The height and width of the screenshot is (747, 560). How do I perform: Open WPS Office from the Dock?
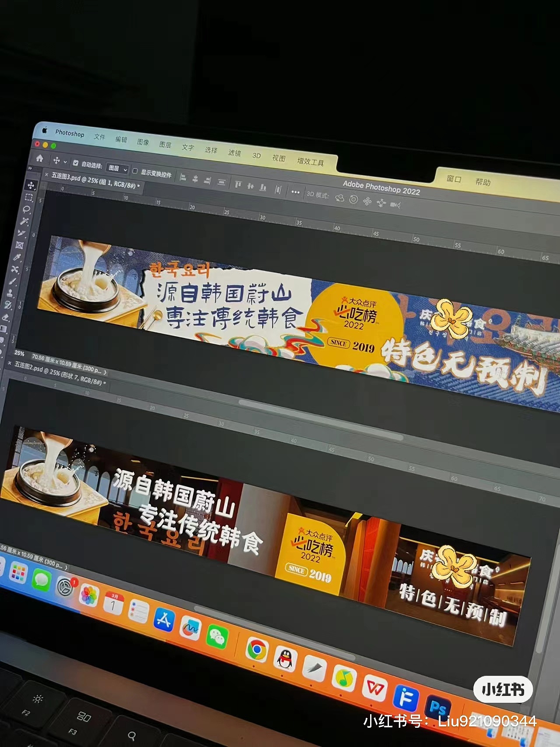375,689
